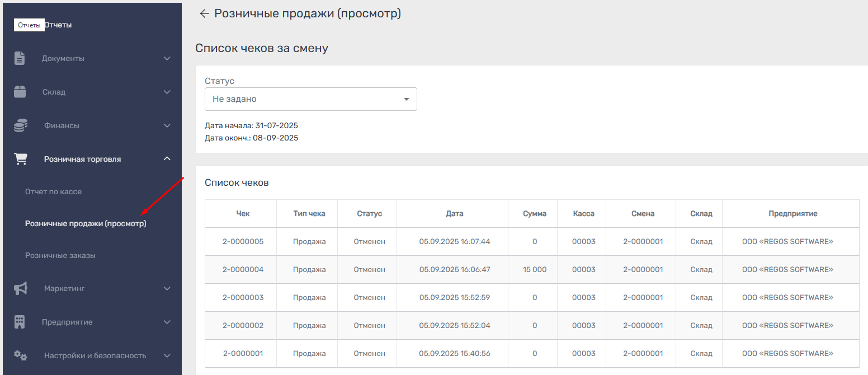The image size is (868, 375).
Task: Click the Warehouse box icon in sidebar
Action: coord(20,92)
